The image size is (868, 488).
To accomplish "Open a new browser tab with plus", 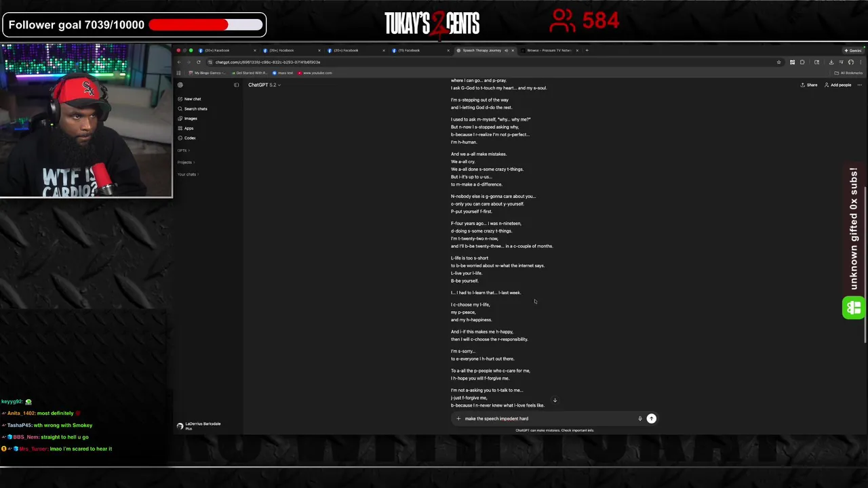I will 587,50.
